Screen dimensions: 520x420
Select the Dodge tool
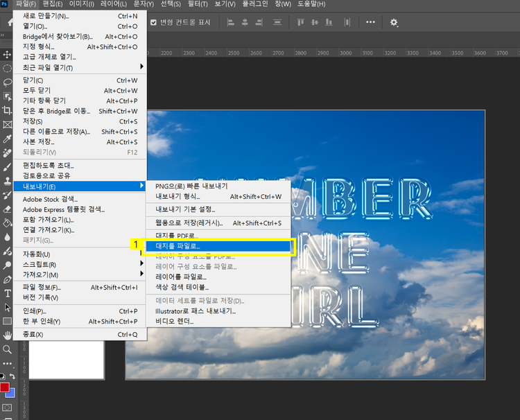pos(7,265)
